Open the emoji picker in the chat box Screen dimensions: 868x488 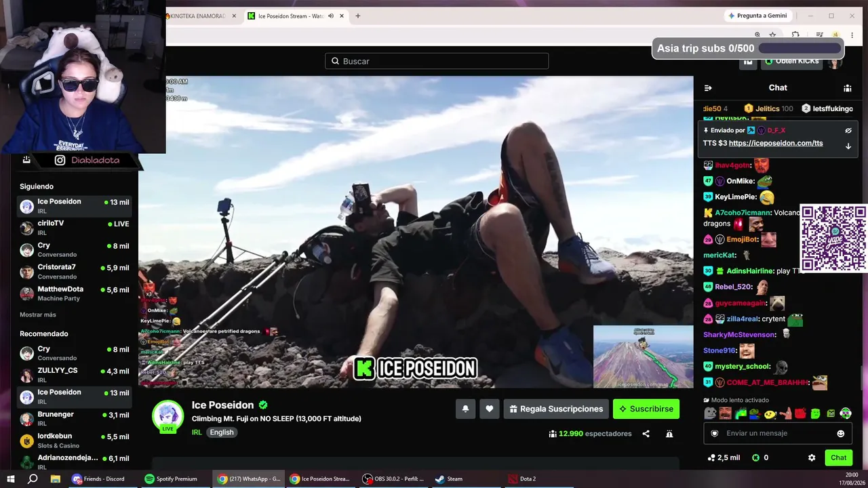841,434
